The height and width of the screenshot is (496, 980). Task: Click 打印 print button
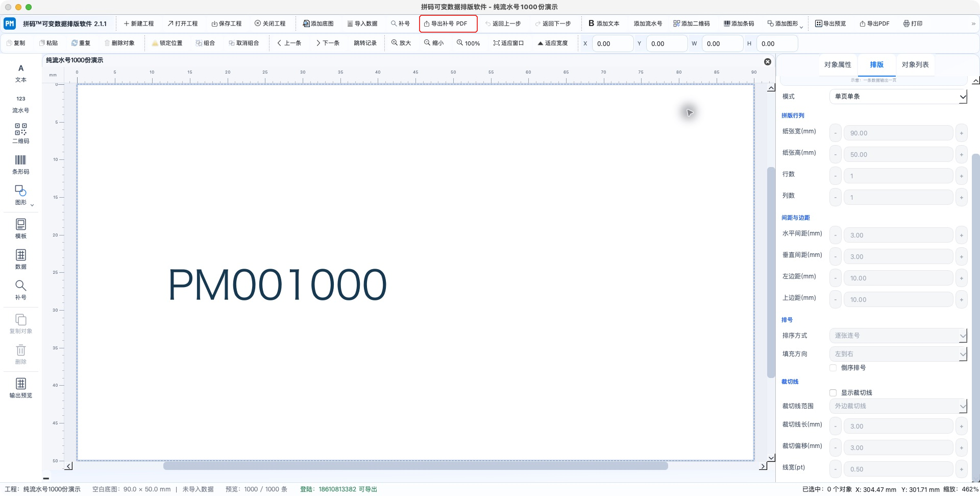tap(913, 23)
